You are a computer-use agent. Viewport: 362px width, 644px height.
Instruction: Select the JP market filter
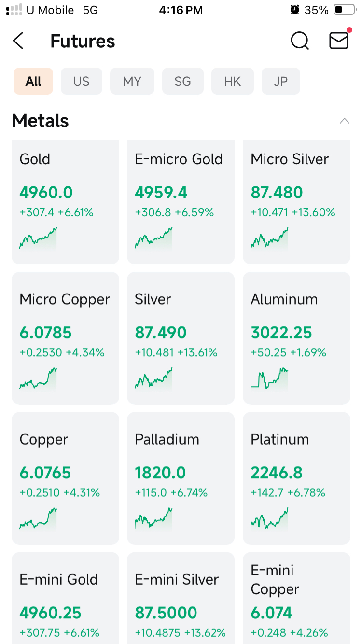[x=281, y=81]
